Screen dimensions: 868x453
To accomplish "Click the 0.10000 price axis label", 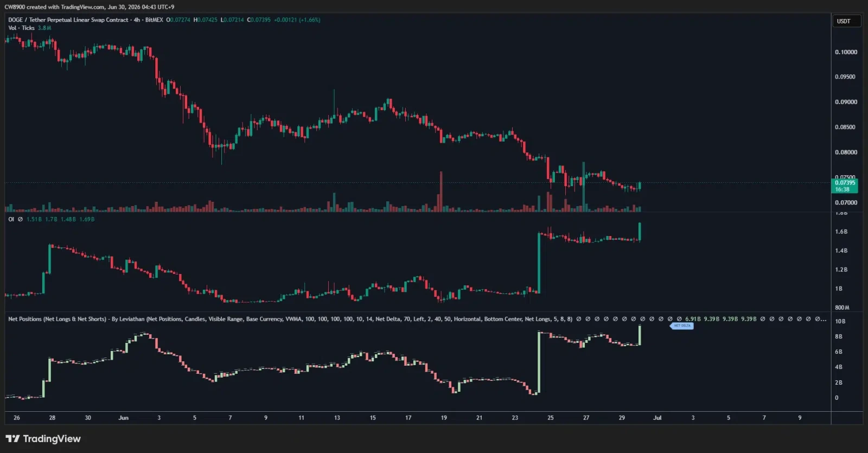I will (x=846, y=52).
